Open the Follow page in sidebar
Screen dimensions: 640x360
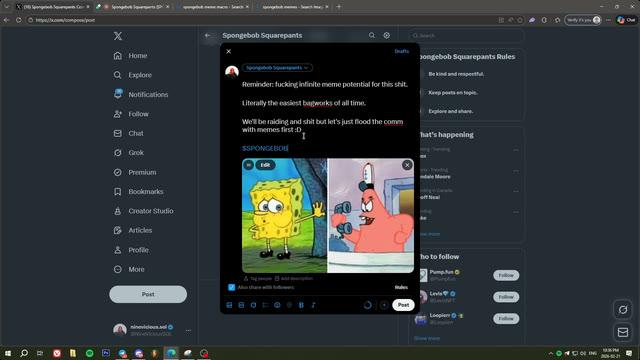point(131,114)
